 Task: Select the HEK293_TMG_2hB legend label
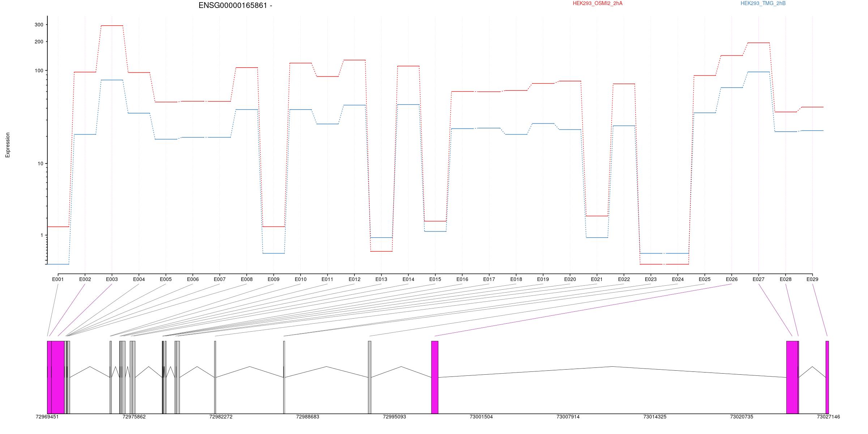pyautogui.click(x=763, y=3)
